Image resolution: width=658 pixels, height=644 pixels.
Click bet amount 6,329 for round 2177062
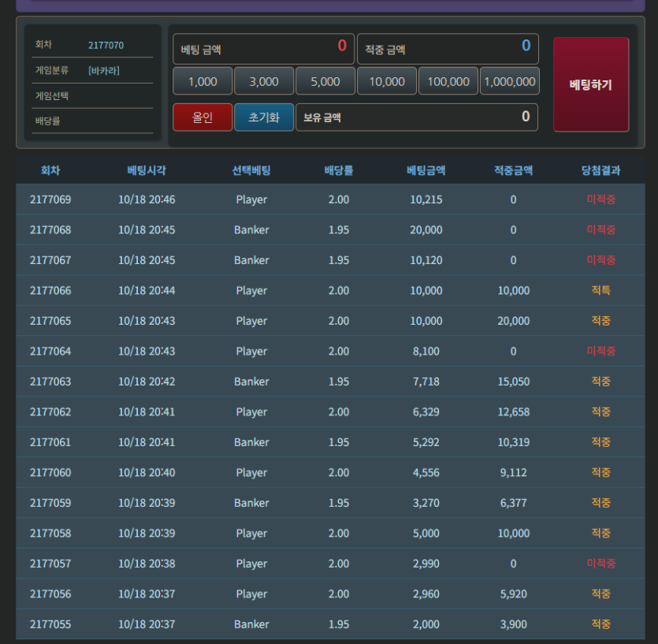[x=426, y=411]
